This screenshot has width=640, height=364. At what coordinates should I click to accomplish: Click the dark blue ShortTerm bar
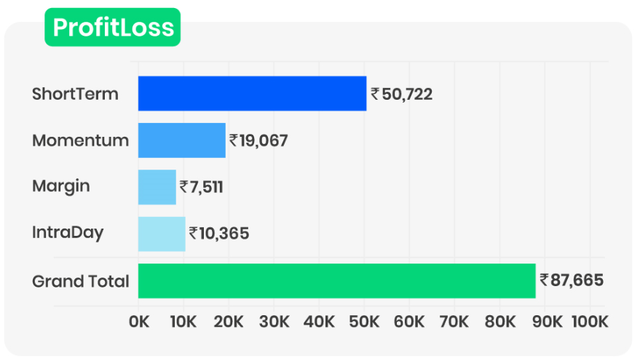252,94
